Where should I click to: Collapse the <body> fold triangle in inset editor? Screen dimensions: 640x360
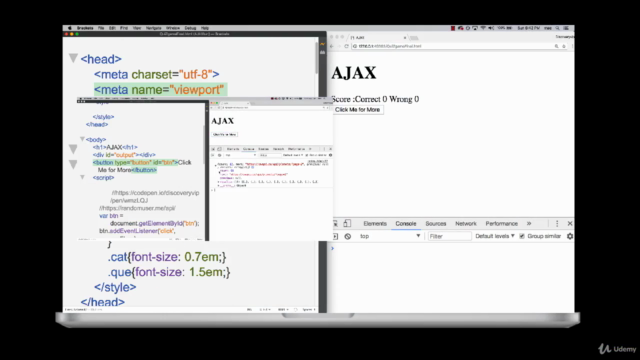pos(82,139)
